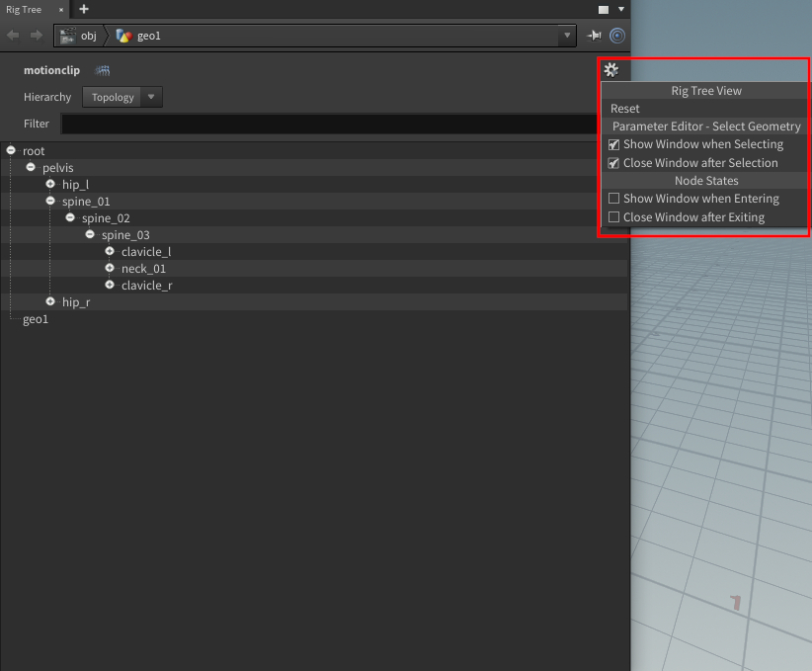Open the network path history dropdown
The image size is (812, 671).
(x=566, y=36)
